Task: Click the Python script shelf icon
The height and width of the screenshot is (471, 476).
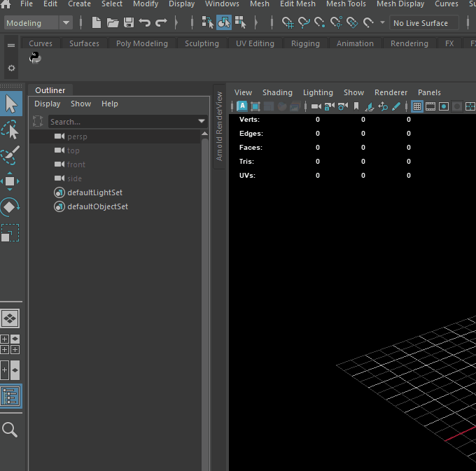Action: 35,59
